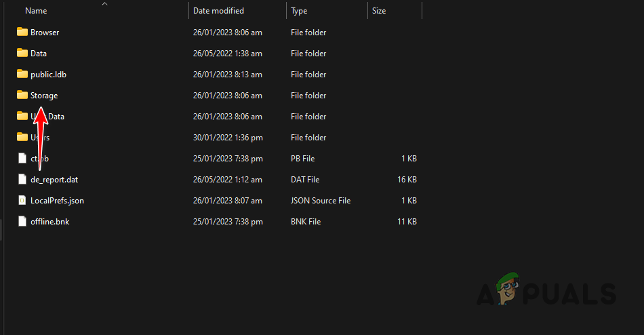Click folder icon dated 26/01/2023 8:06 am below Storage
The height and width of the screenshot is (335, 644).
(x=22, y=116)
